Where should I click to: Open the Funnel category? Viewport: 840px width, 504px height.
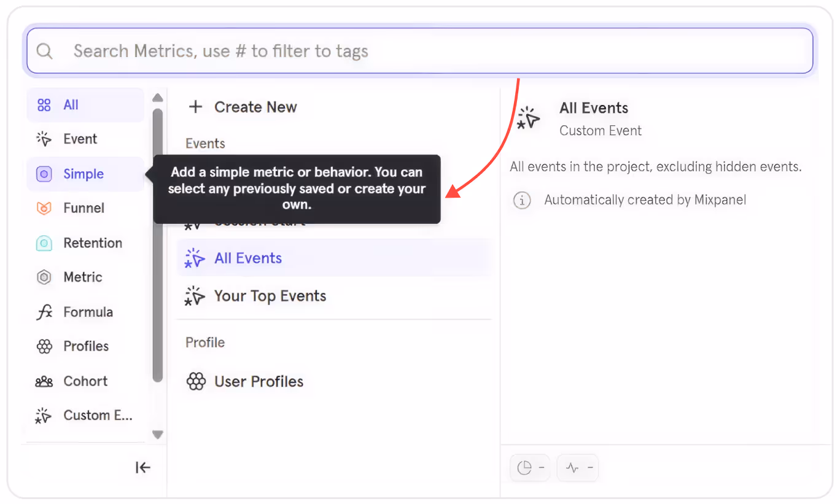(x=85, y=208)
